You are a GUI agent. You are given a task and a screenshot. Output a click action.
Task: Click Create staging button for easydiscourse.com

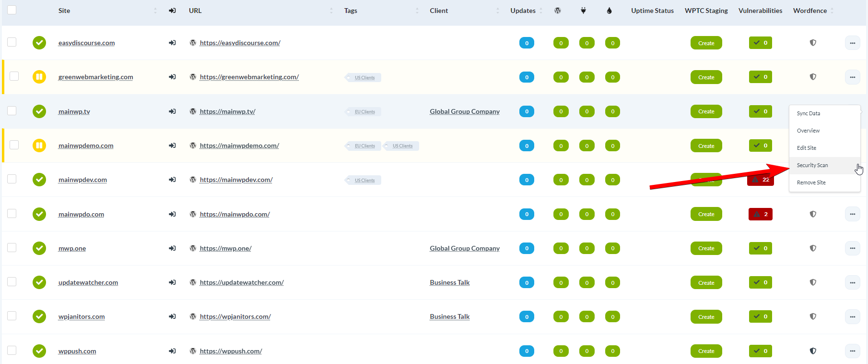[706, 43]
